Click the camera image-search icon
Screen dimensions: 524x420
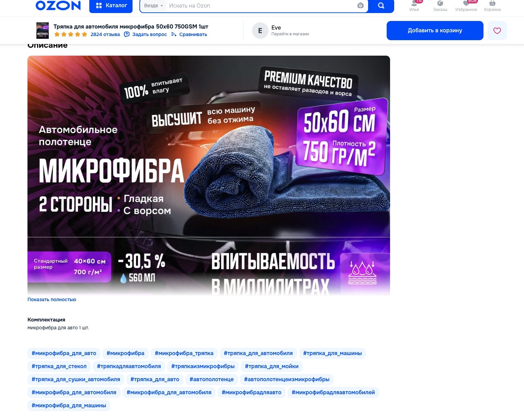[360, 6]
